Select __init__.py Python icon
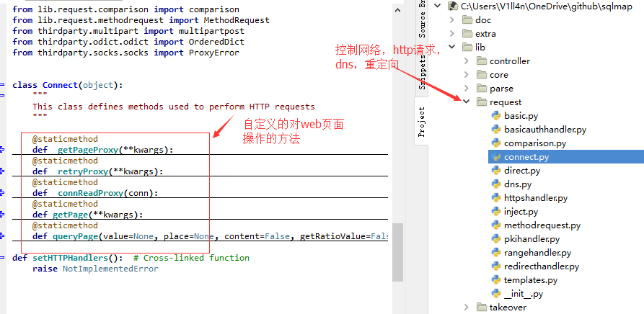644x314 pixels. [497, 294]
